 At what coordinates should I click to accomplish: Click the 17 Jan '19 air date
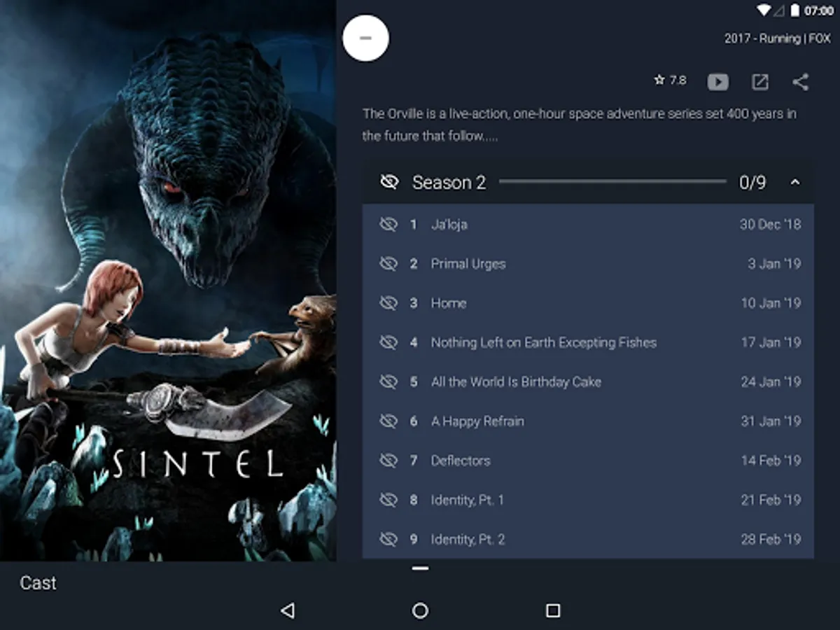tap(771, 342)
